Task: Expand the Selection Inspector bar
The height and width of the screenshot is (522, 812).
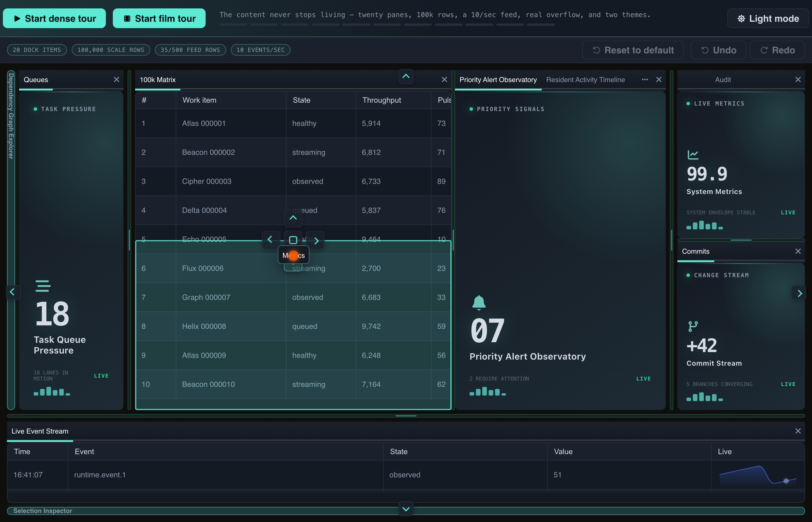Action: (x=406, y=511)
